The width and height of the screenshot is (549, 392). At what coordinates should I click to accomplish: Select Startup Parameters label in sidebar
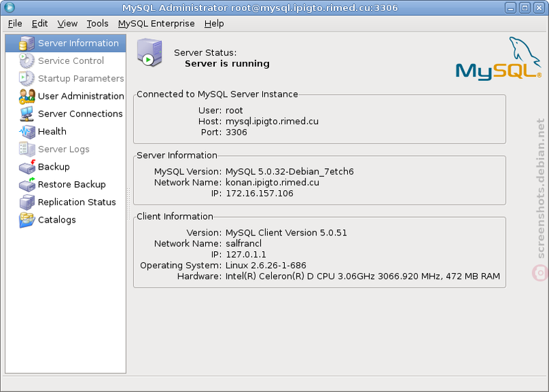[81, 78]
